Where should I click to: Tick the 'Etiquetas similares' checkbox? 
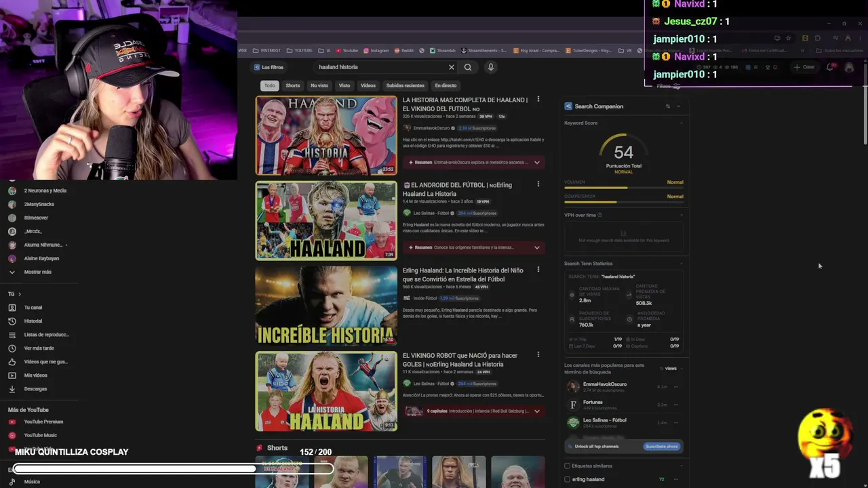click(x=568, y=466)
